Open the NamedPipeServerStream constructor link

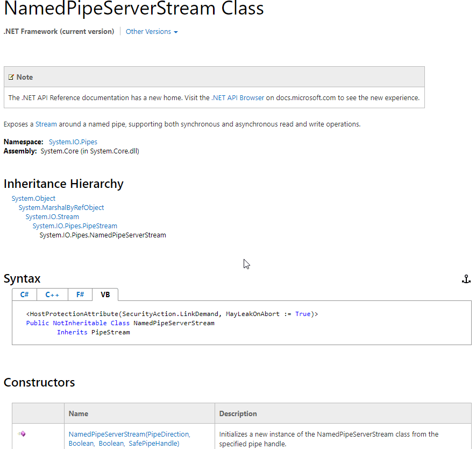[x=129, y=434]
